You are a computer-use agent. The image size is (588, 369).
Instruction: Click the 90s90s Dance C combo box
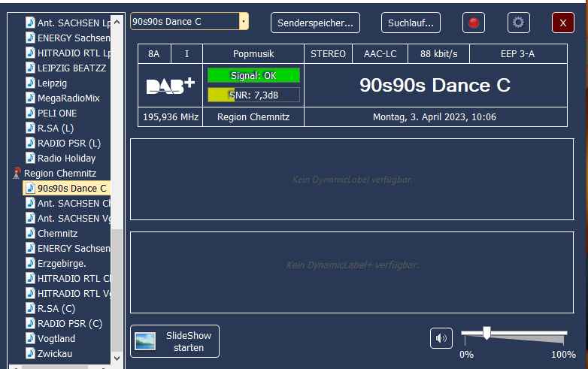point(183,22)
